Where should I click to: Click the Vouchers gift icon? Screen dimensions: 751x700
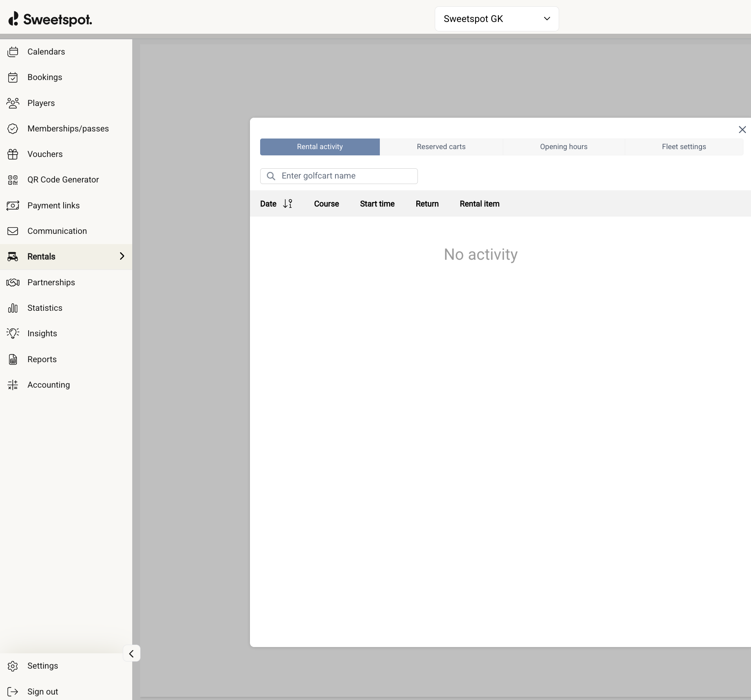pyautogui.click(x=13, y=154)
